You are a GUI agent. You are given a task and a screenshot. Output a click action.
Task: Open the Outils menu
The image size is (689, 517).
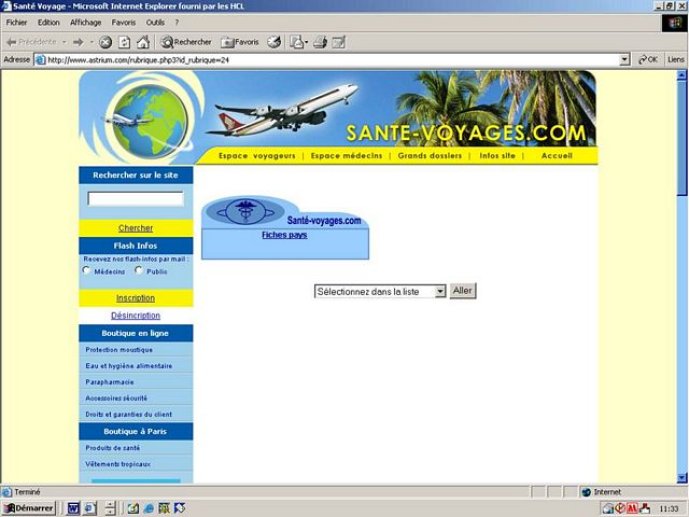[155, 22]
